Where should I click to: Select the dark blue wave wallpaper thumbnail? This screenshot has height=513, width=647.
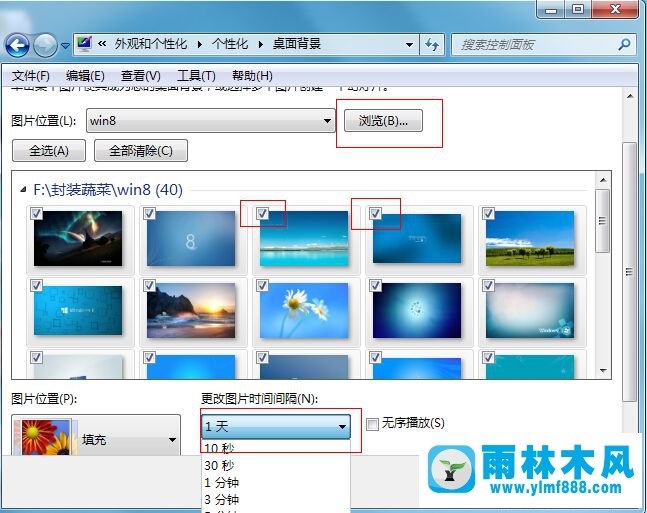point(417,238)
